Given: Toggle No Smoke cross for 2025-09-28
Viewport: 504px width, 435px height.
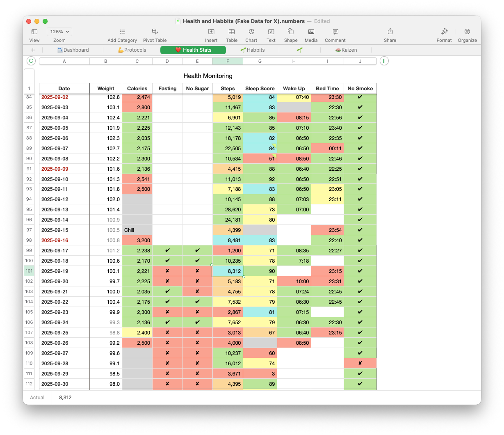Looking at the screenshot, I should tap(360, 363).
